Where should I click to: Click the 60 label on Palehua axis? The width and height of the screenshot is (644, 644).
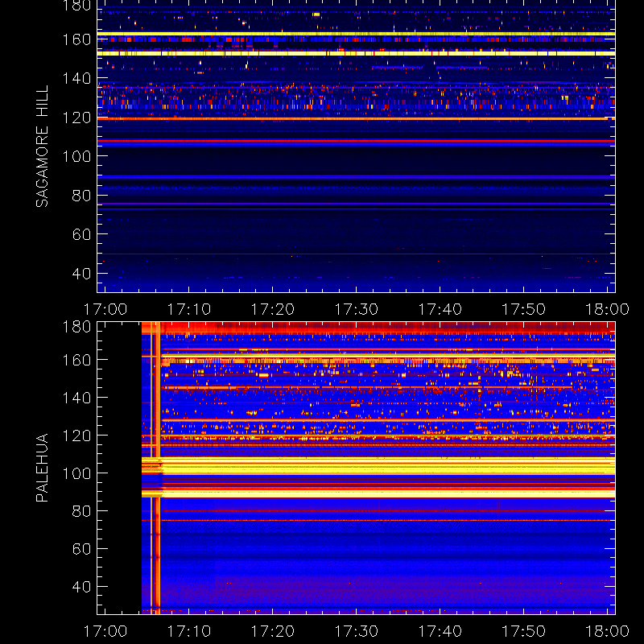(x=81, y=549)
